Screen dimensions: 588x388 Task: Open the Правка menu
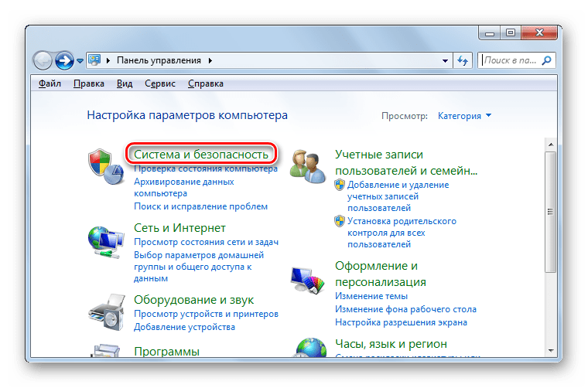point(89,83)
